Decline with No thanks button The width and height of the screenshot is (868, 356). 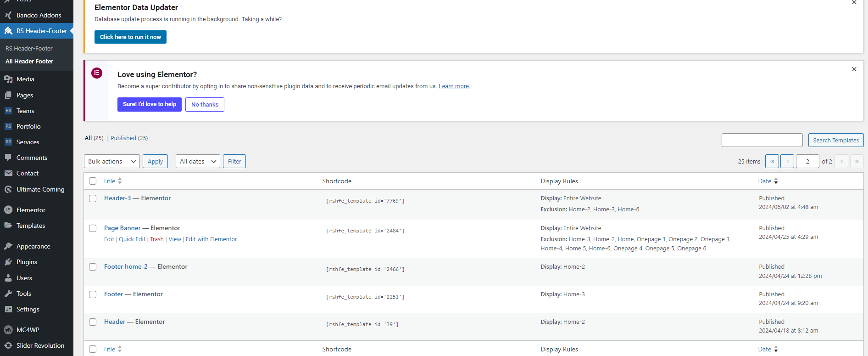[x=205, y=104]
